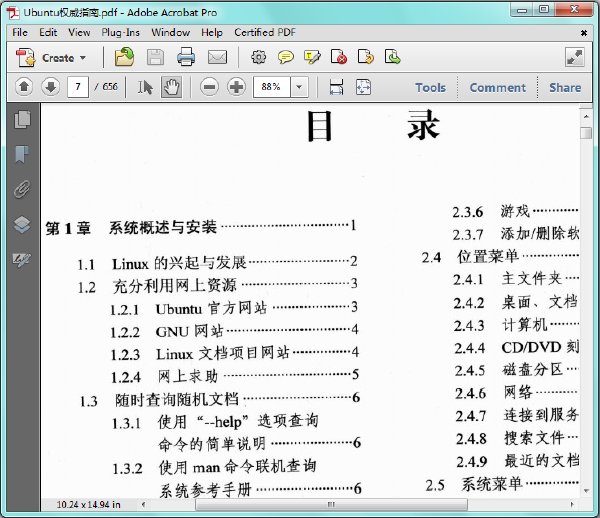Print the document with printer icon
600x518 pixels.
tap(186, 57)
